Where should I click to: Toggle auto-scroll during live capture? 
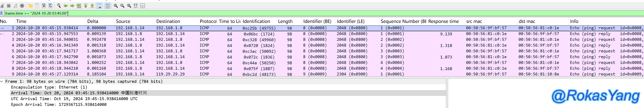(99, 6)
